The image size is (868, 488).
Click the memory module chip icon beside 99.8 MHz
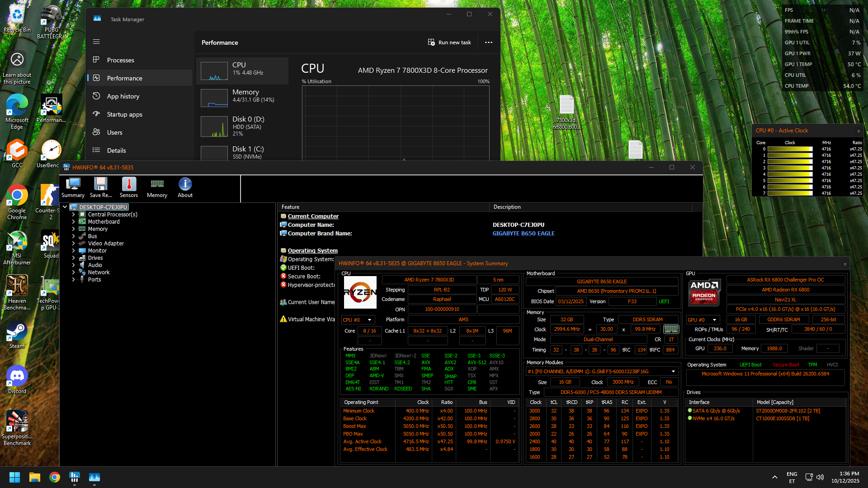[671, 329]
